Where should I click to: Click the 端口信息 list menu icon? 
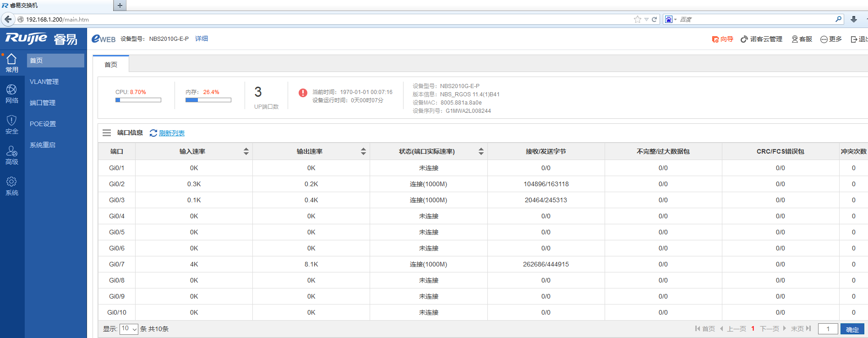pyautogui.click(x=107, y=133)
